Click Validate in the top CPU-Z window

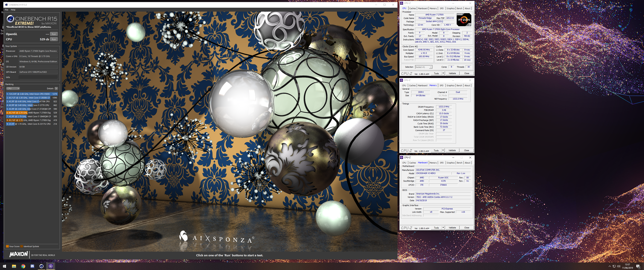[452, 73]
